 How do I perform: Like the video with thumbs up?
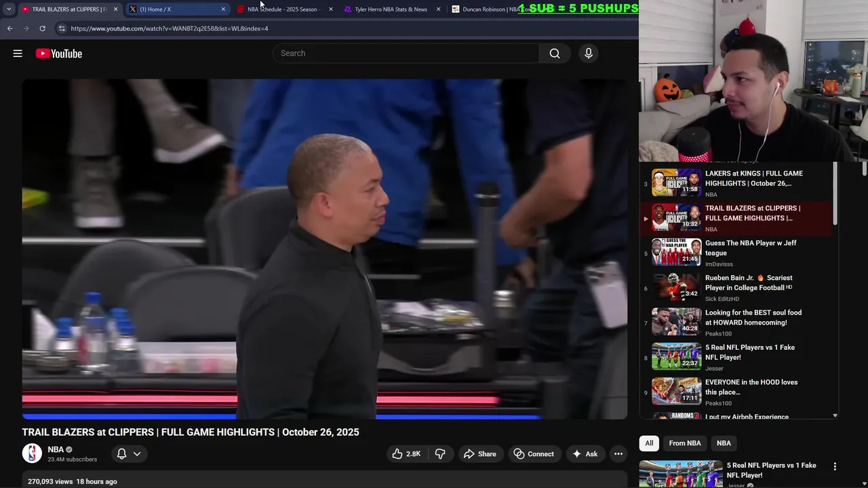[406, 454]
